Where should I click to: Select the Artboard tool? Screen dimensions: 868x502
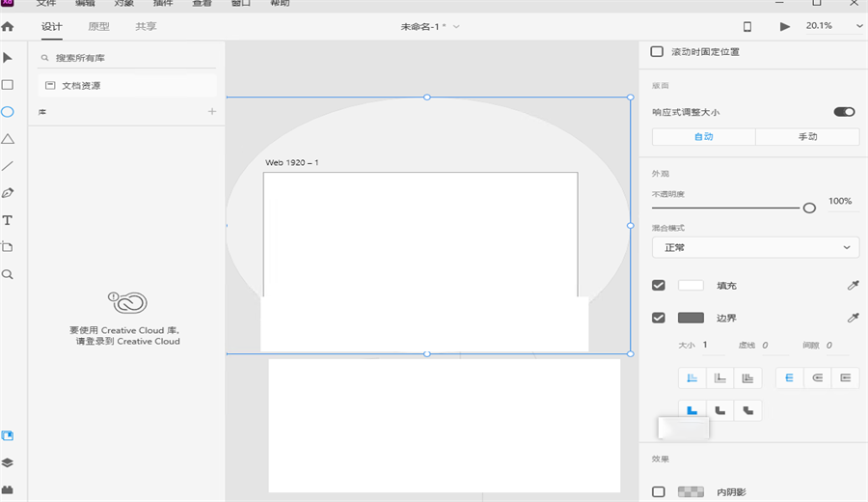click(8, 247)
